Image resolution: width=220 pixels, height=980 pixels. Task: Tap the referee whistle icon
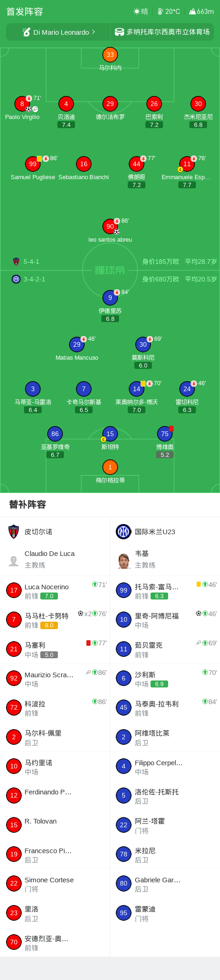pyautogui.click(x=26, y=32)
